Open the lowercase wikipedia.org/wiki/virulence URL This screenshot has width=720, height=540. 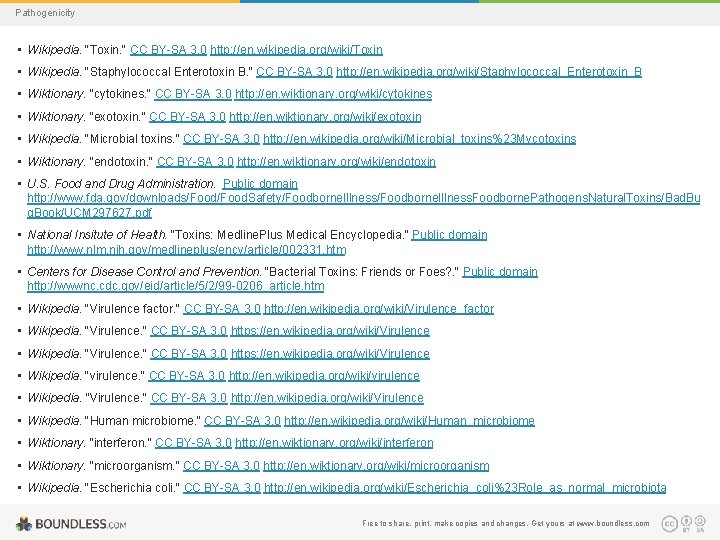tap(324, 376)
